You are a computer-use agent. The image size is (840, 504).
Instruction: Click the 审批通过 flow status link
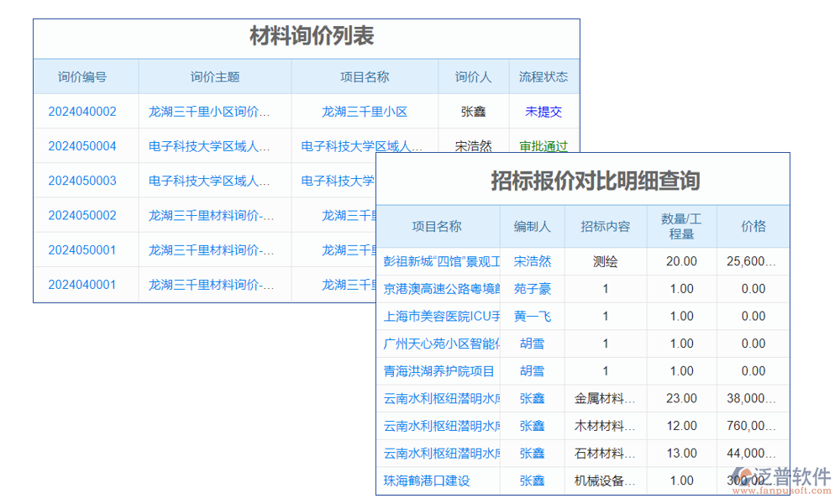pyautogui.click(x=543, y=145)
